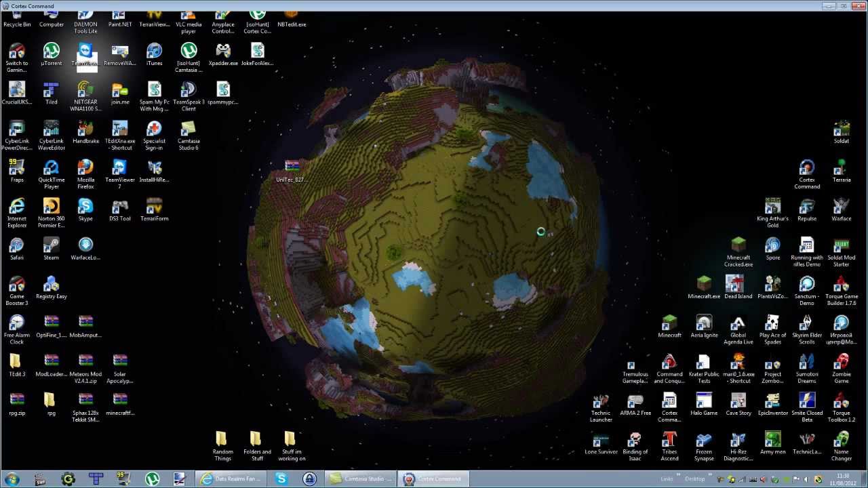Image resolution: width=868 pixels, height=488 pixels.
Task: Click the µTorrent icon pinned to taskbar
Action: 152,479
